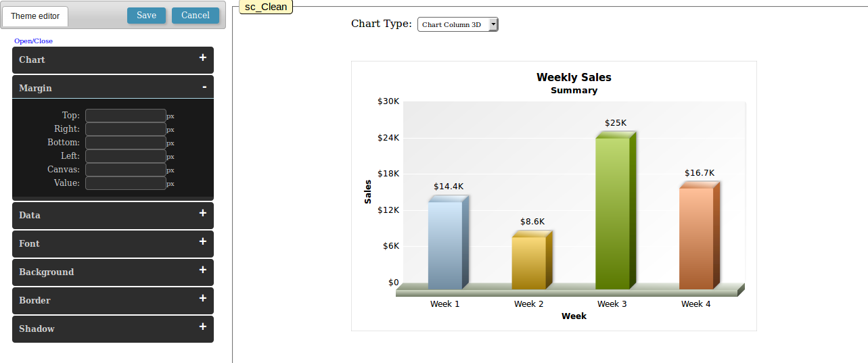The height and width of the screenshot is (363, 868).
Task: Click the green Week 3 bar
Action: [613, 213]
